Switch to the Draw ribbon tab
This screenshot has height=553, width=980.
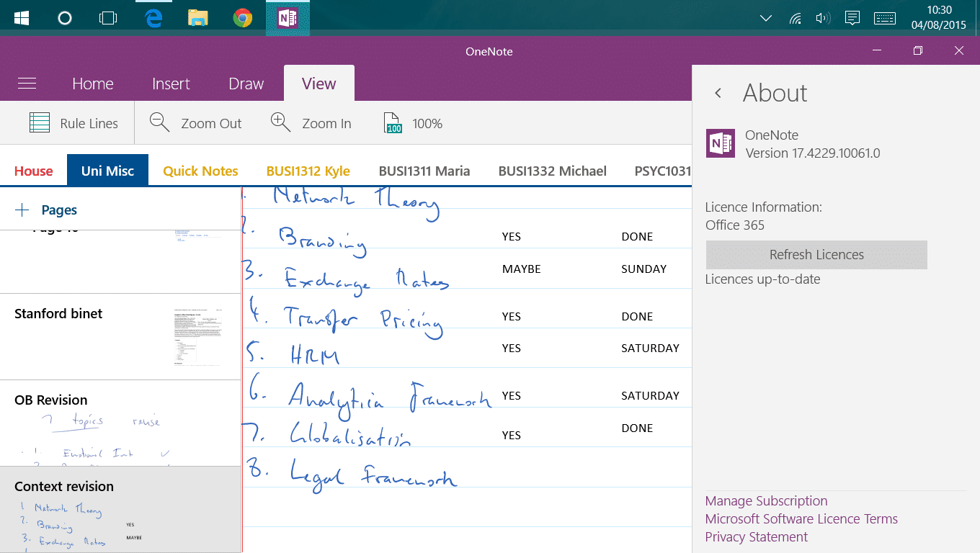click(x=246, y=84)
